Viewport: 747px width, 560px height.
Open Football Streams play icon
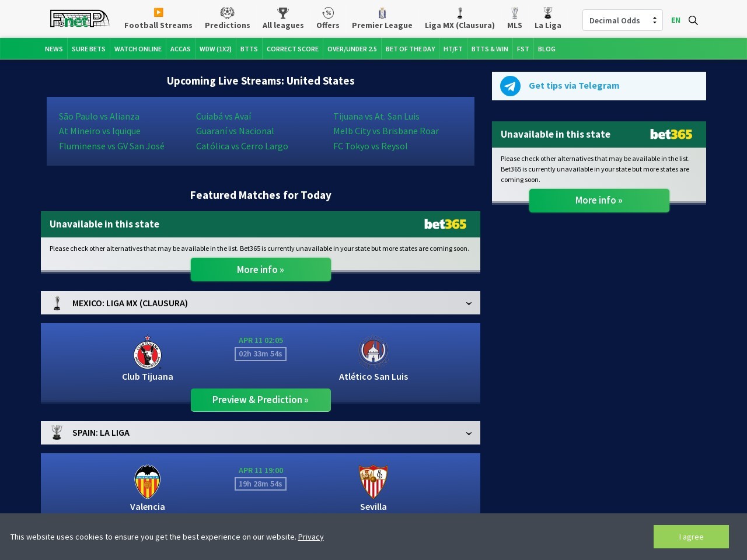click(x=158, y=12)
